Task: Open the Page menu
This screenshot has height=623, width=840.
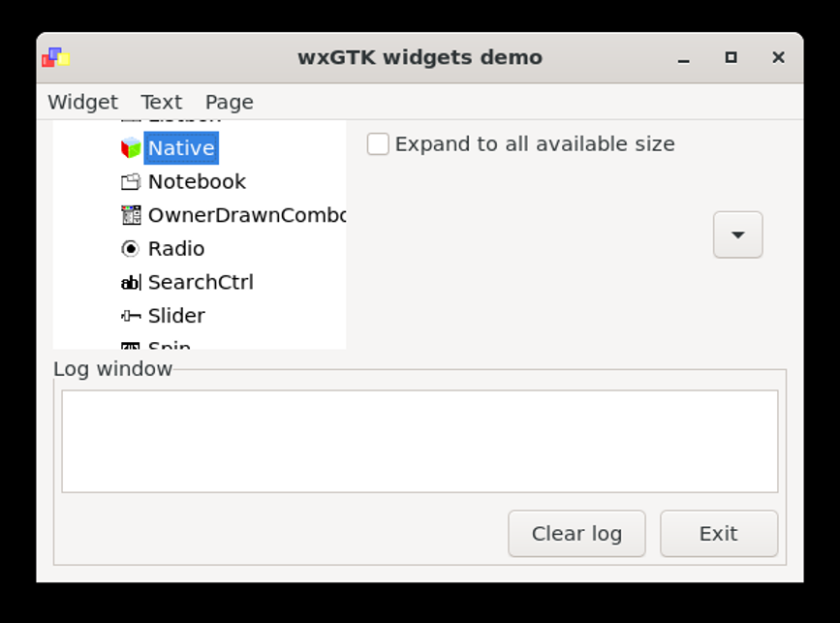Action: click(x=229, y=102)
